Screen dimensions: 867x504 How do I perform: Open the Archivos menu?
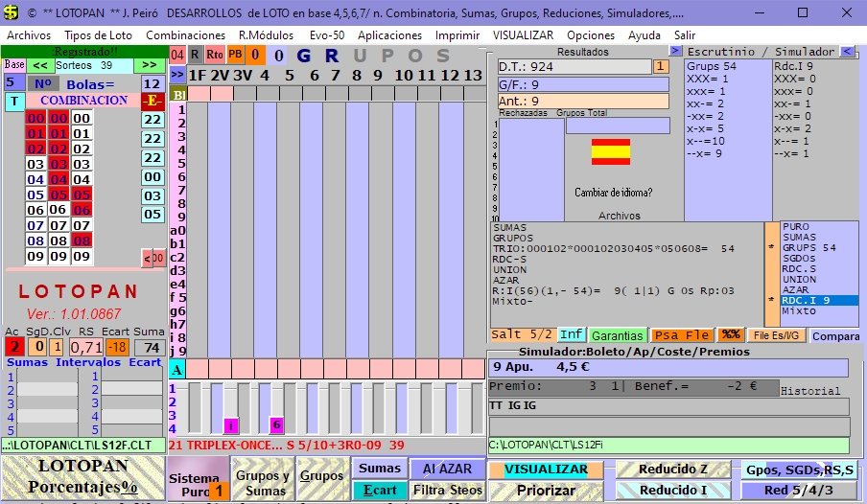pyautogui.click(x=29, y=35)
